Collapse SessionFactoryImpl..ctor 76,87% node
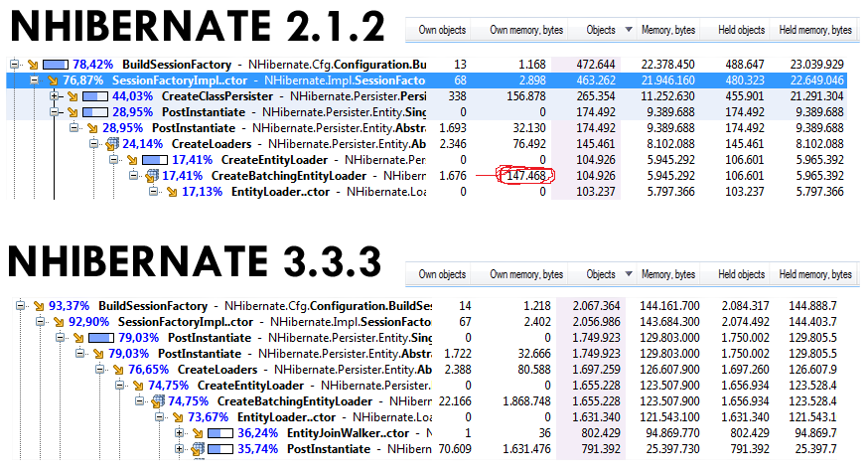This screenshot has width=868, height=475. point(35,80)
